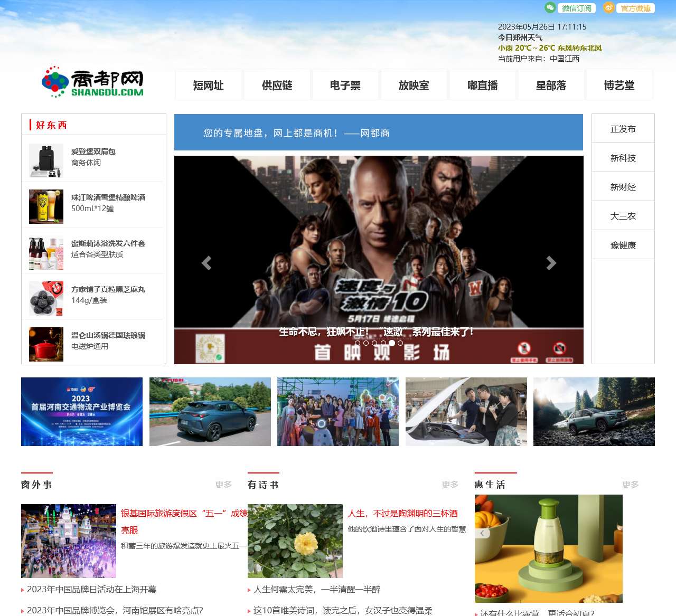
Task: Open the 人生，不过是陶渊明的三杯酒 headline
Action: click(403, 513)
